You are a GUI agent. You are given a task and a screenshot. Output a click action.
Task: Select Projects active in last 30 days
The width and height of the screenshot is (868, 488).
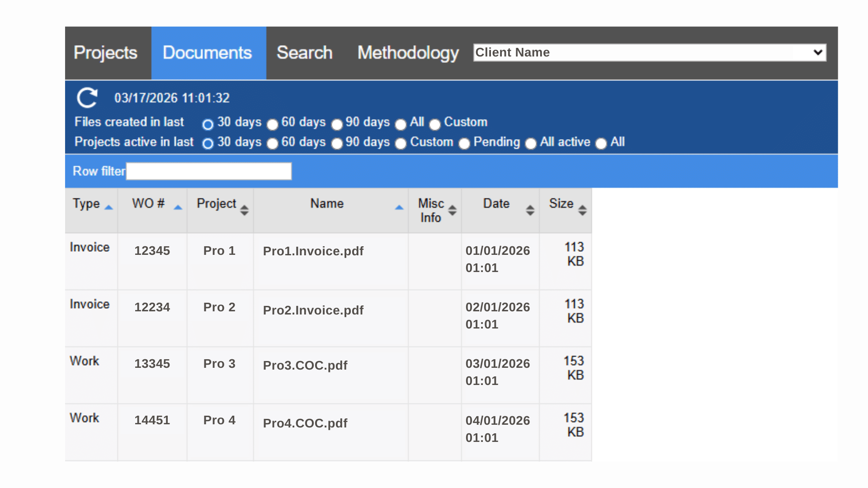click(x=208, y=144)
